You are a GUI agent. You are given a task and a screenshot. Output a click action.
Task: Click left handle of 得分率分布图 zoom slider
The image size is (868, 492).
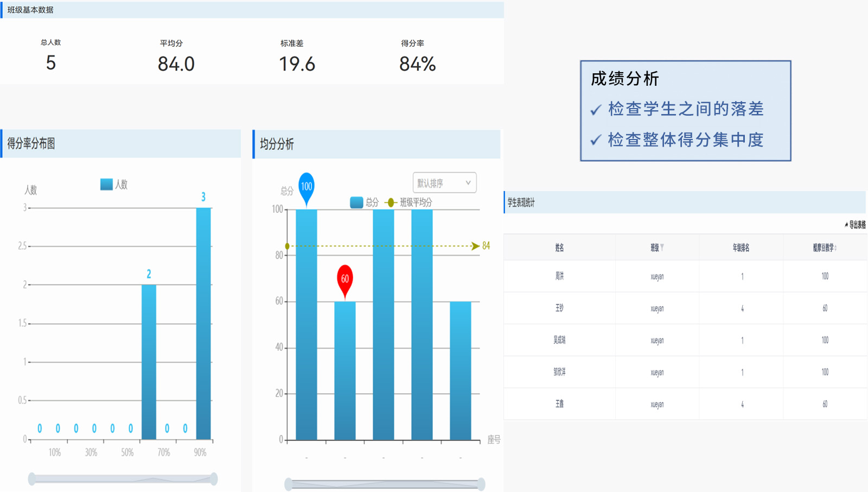pos(32,478)
